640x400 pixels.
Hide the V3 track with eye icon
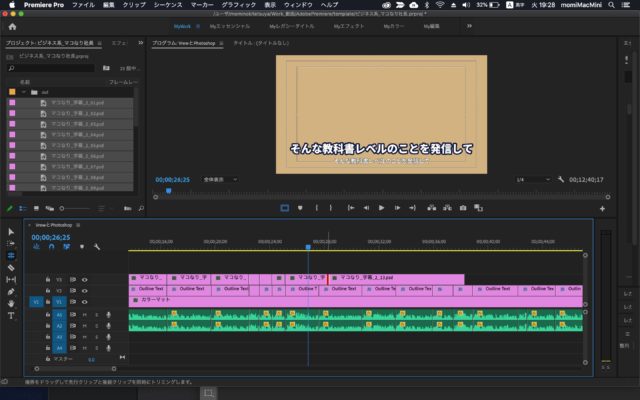point(85,280)
